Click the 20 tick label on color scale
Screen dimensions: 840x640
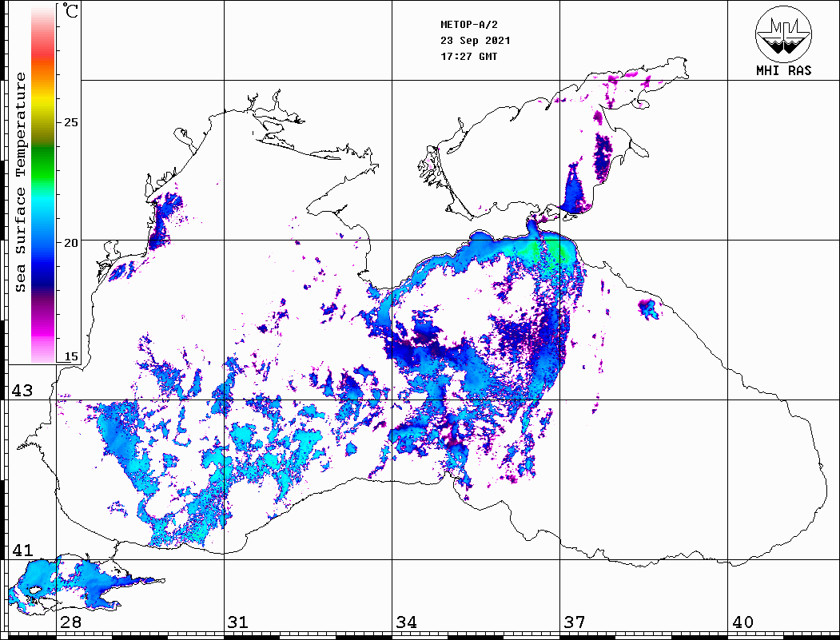click(70, 243)
